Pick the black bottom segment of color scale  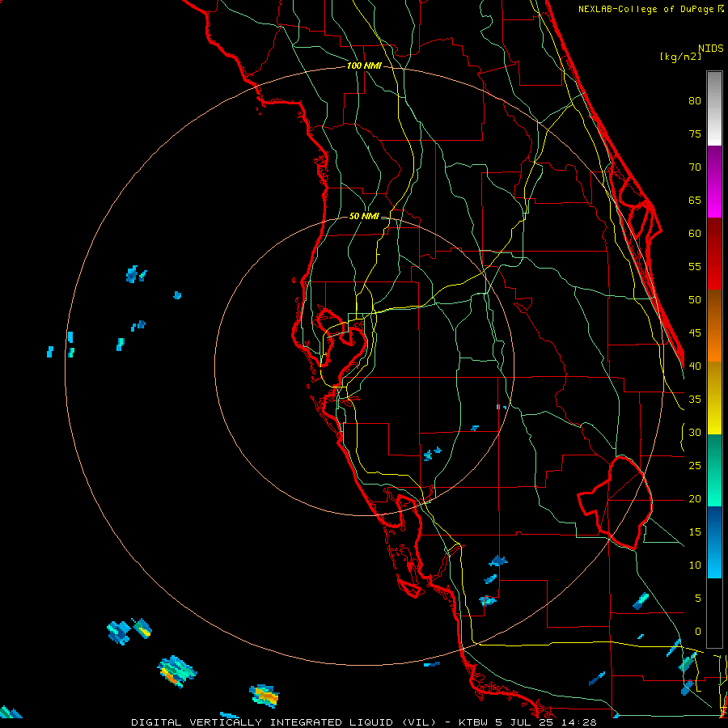pyautogui.click(x=714, y=613)
